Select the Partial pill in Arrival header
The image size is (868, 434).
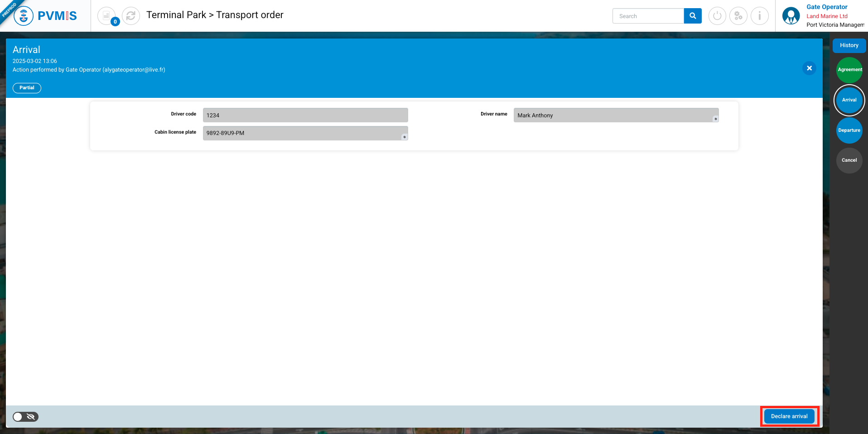[x=27, y=88]
